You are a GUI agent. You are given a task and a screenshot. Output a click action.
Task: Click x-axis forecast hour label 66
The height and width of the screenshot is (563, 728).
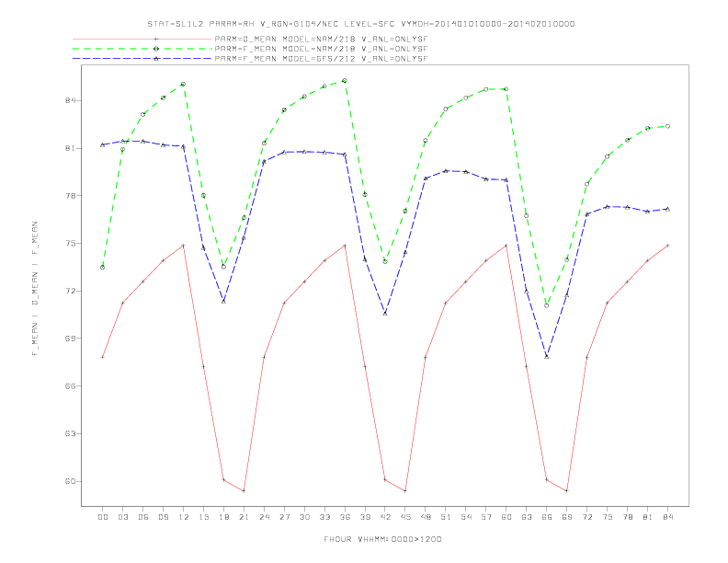pyautogui.click(x=547, y=517)
